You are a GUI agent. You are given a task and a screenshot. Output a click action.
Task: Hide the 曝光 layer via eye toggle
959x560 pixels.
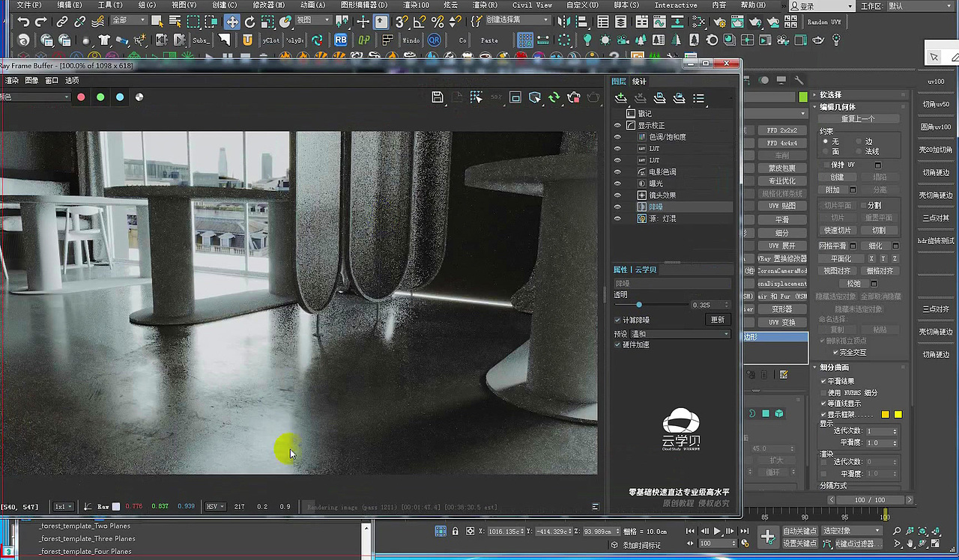tap(617, 183)
